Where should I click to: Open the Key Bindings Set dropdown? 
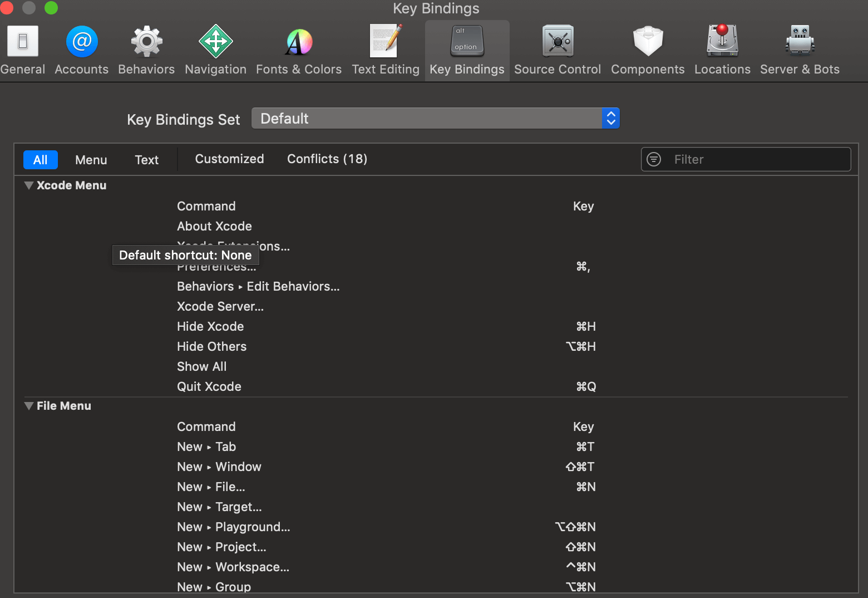[435, 119]
